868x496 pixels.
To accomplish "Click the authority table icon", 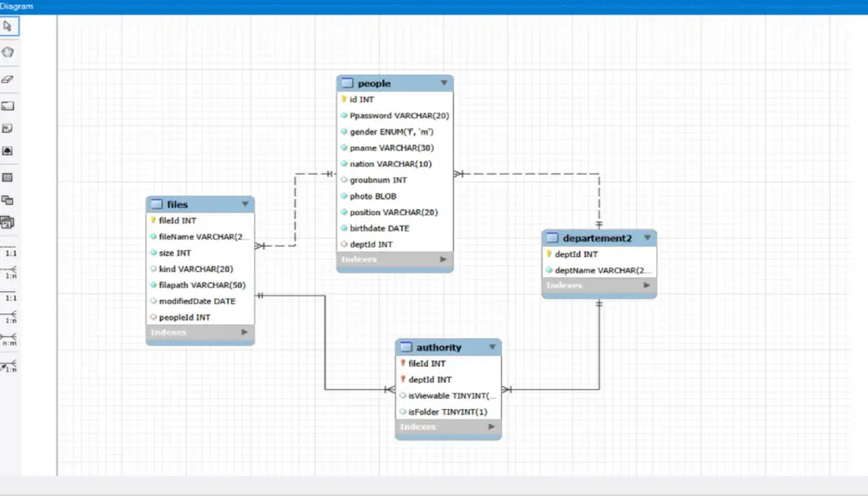I will pos(406,347).
